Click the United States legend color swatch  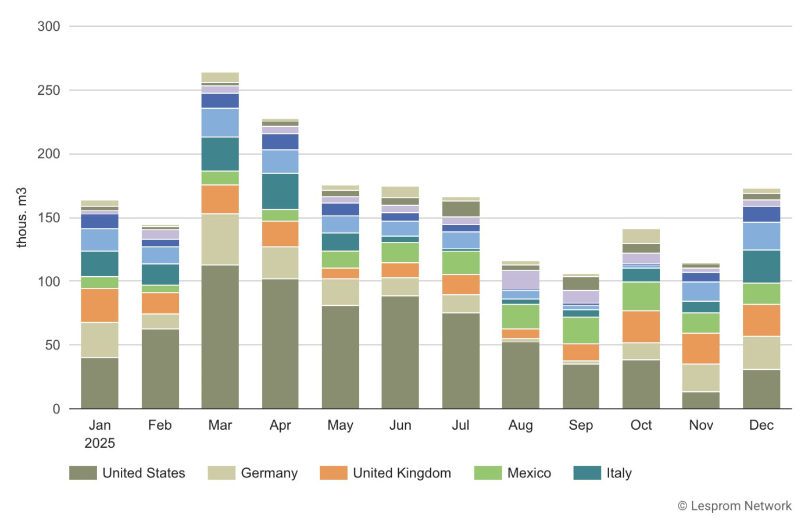pos(83,473)
